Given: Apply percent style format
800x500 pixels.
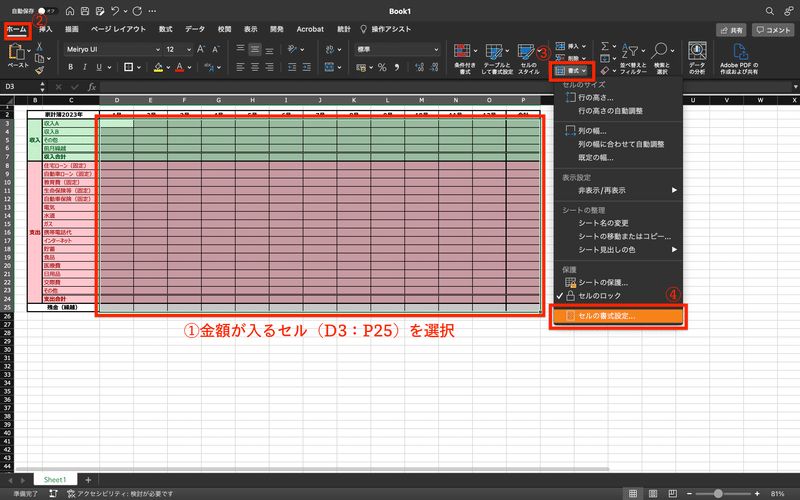Looking at the screenshot, I should (x=382, y=67).
